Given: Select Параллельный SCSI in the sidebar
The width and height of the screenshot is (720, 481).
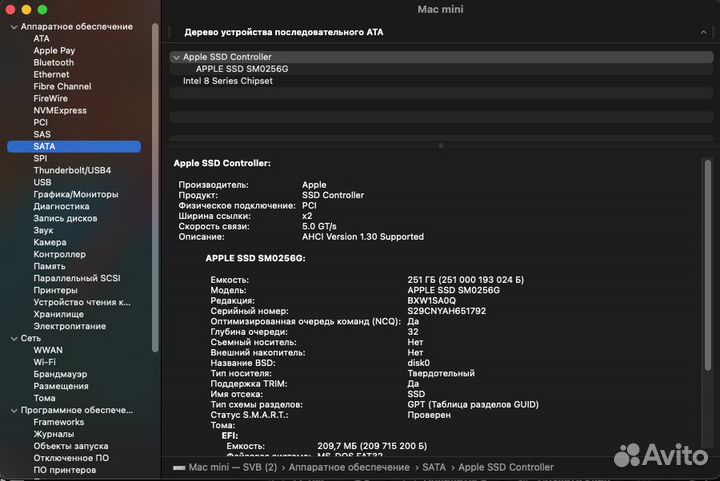Looking at the screenshot, I should point(77,278).
